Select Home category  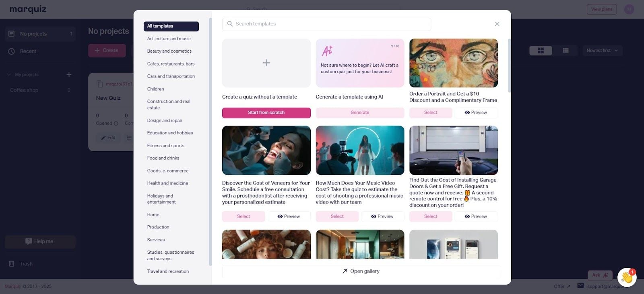153,215
